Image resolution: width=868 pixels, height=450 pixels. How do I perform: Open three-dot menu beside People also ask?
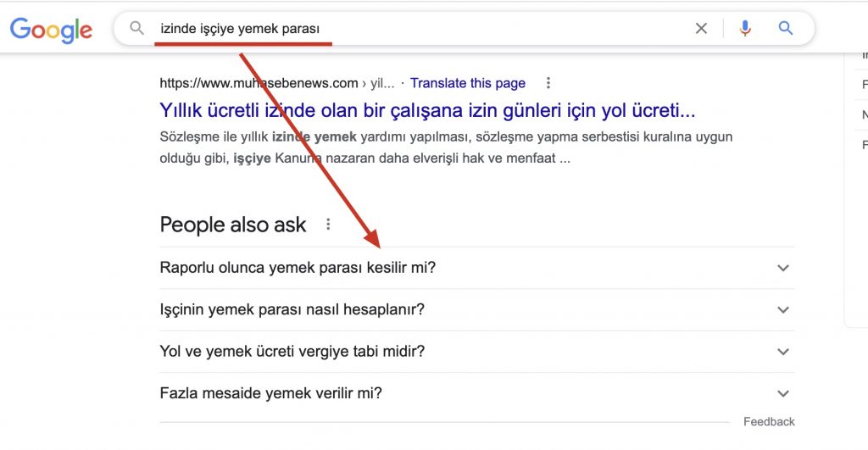tap(328, 225)
